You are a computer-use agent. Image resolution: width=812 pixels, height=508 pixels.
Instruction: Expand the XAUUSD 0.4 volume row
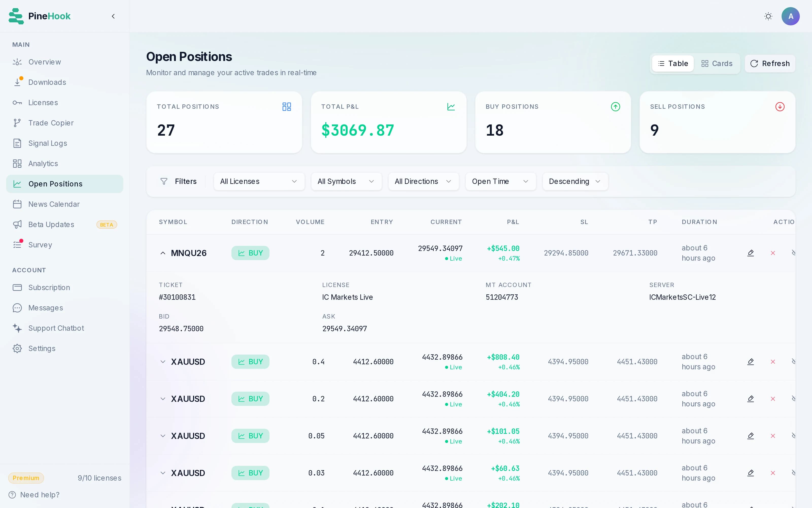pos(163,362)
